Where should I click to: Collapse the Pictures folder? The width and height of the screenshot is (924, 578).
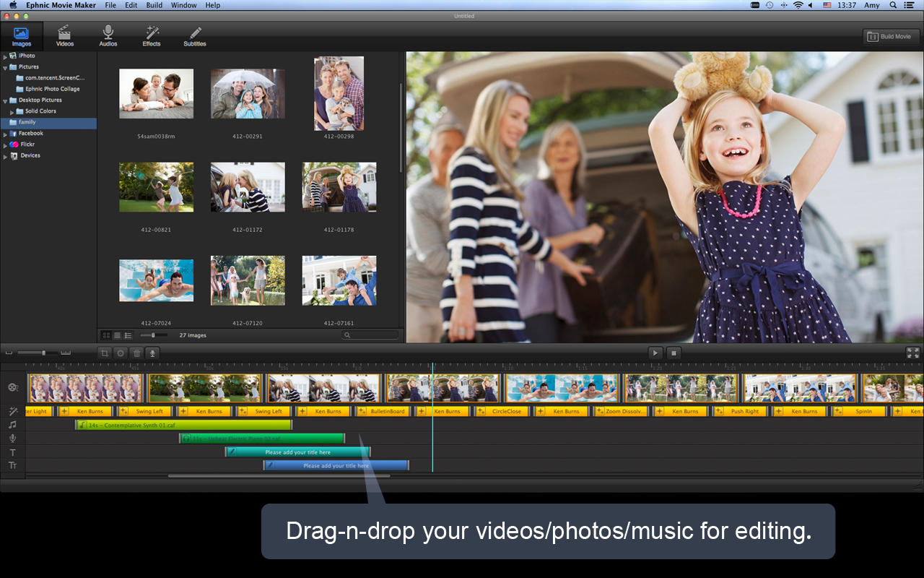pos(5,67)
